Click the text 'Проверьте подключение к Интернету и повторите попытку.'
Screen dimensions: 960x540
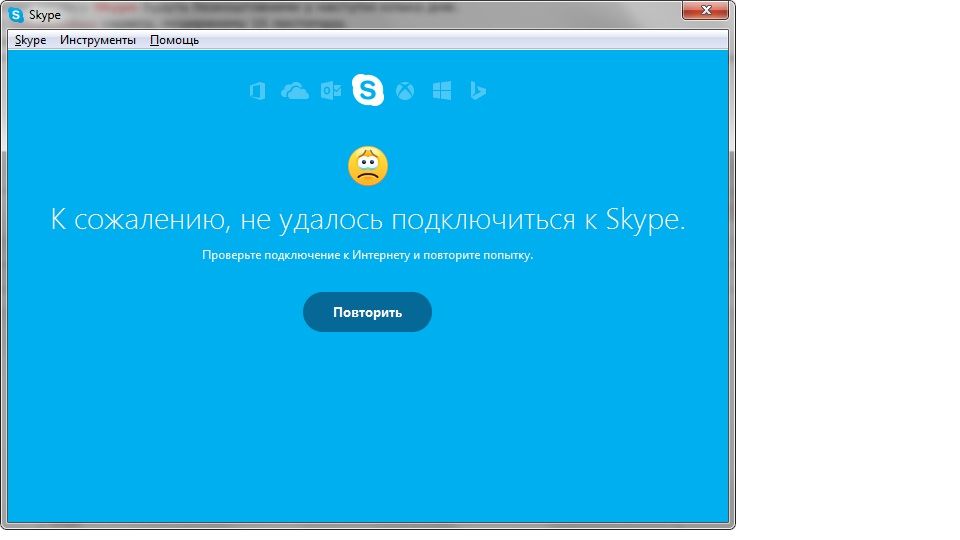(368, 255)
